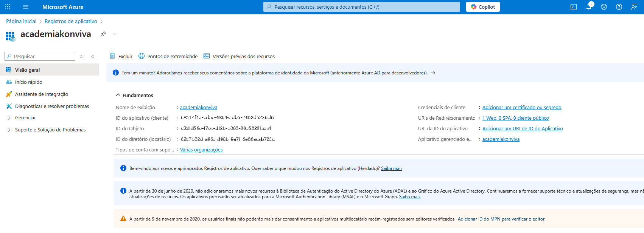Collapse the sidebar with double chevron
The image size is (644, 233).
pyautogui.click(x=93, y=56)
